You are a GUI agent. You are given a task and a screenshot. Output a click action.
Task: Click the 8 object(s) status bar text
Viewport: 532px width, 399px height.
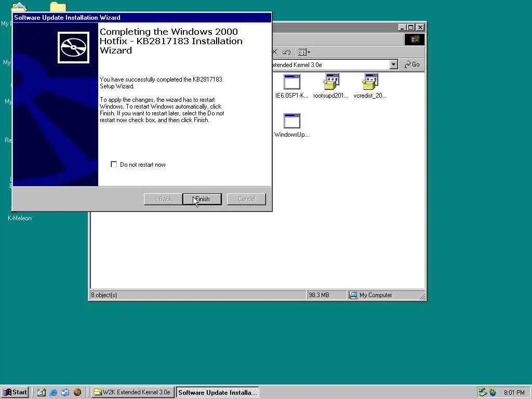[x=104, y=295]
